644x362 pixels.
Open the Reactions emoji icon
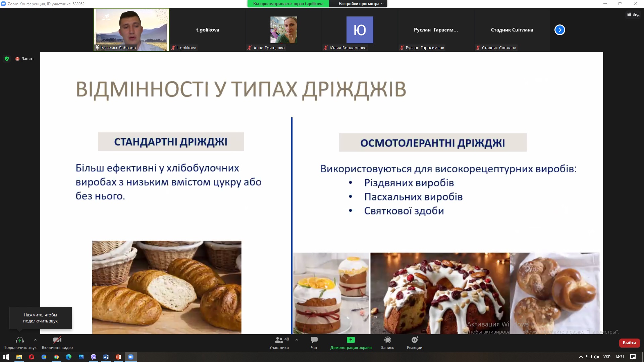click(415, 340)
